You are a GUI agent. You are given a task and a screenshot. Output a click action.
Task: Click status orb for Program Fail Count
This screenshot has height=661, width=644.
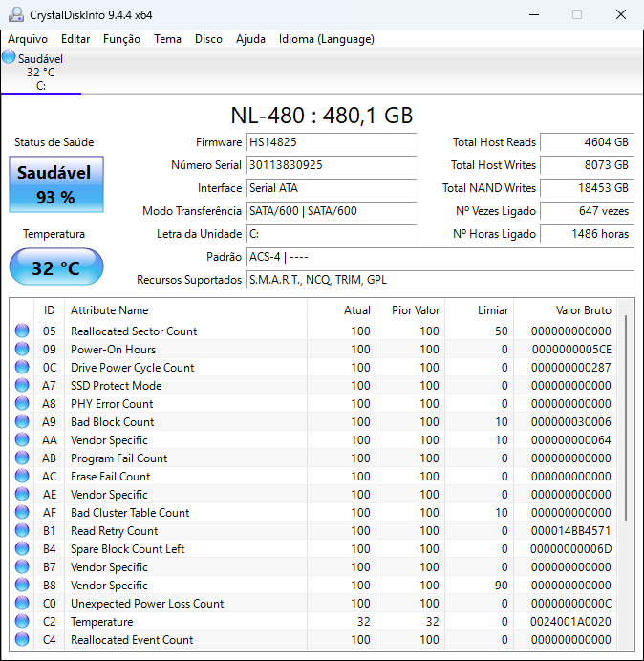tap(22, 458)
